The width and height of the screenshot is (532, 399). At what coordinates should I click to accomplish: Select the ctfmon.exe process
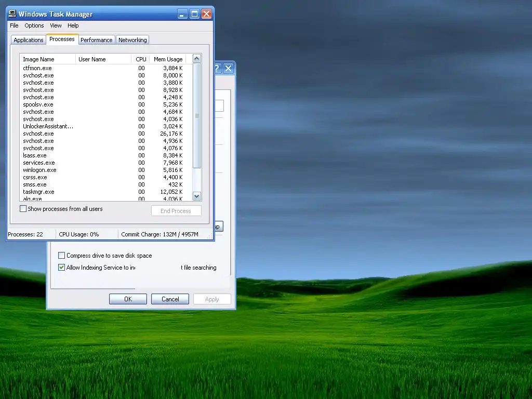pyautogui.click(x=106, y=68)
